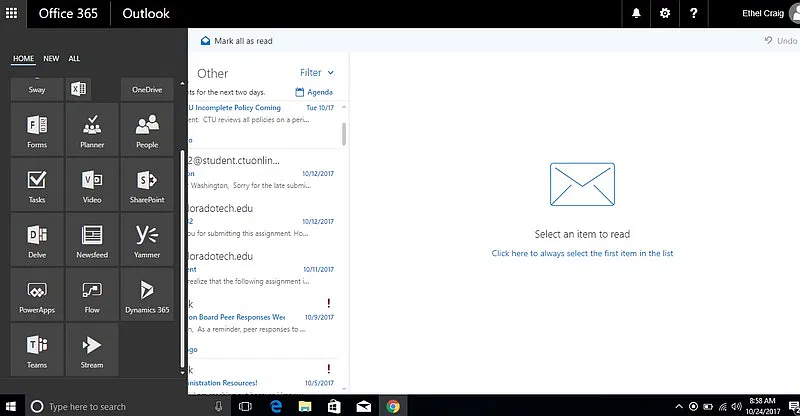This screenshot has height=416, width=800.
Task: Launch the Planner app
Action: click(x=92, y=130)
